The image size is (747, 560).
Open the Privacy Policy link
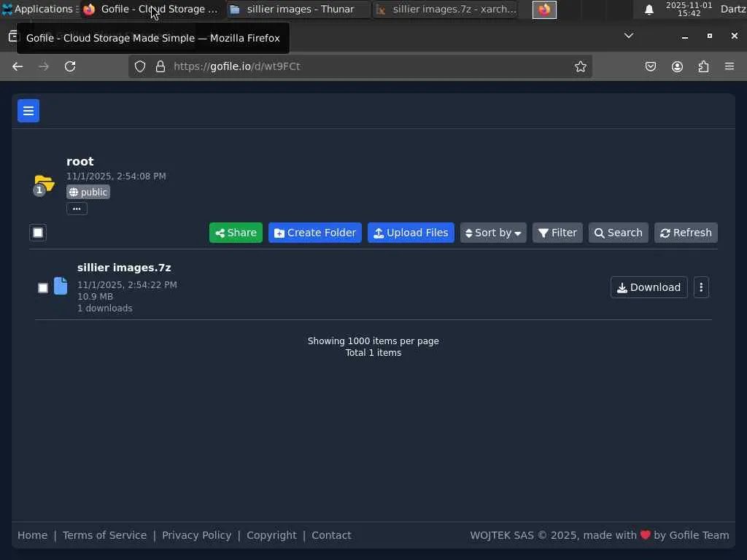(x=197, y=535)
